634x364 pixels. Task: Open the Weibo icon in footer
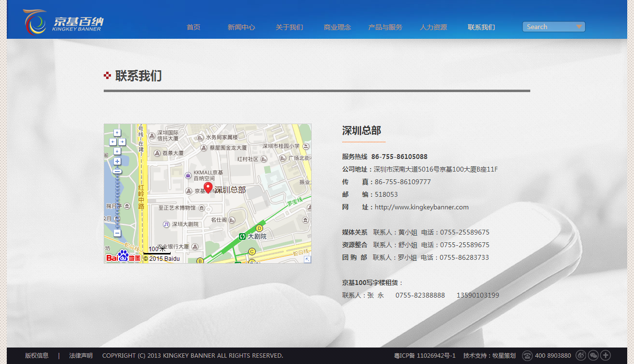click(581, 355)
